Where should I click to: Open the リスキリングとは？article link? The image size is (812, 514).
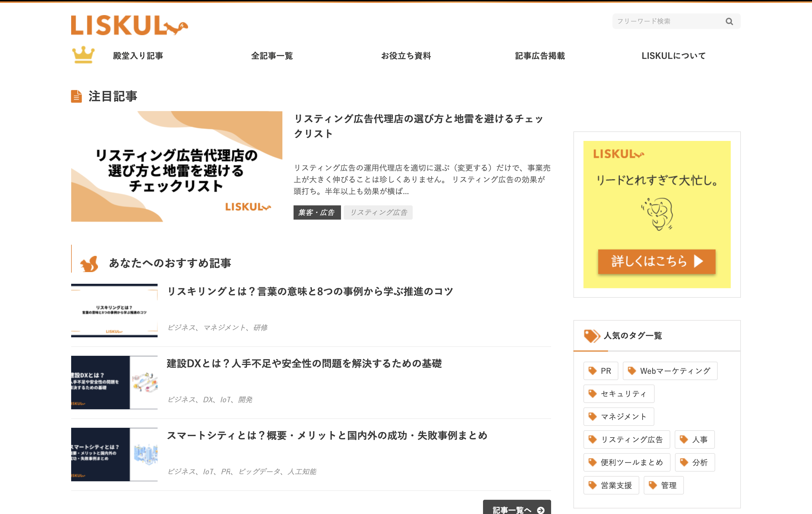310,291
